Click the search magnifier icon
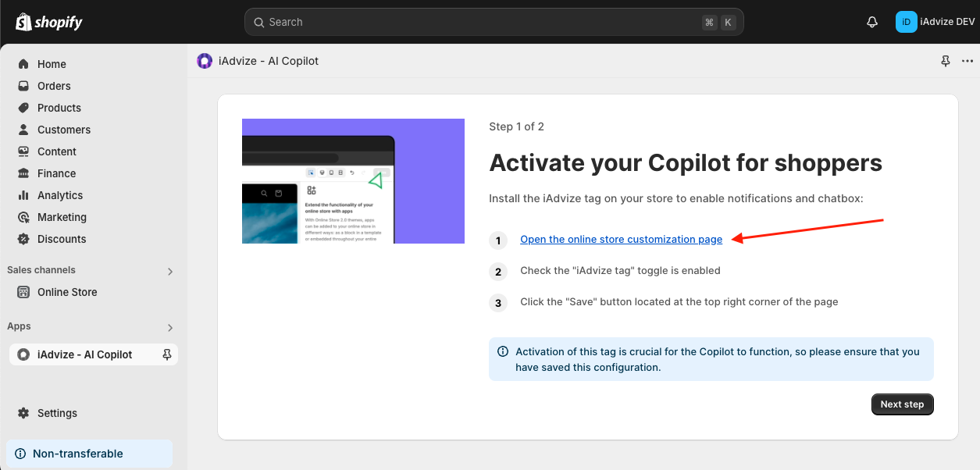 [259, 22]
